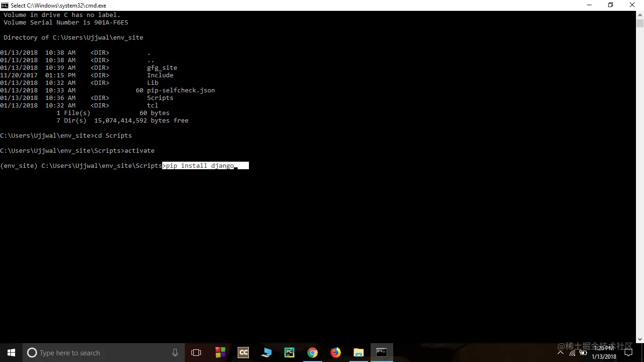Click the Wi-Fi network tray icon

pos(572,353)
